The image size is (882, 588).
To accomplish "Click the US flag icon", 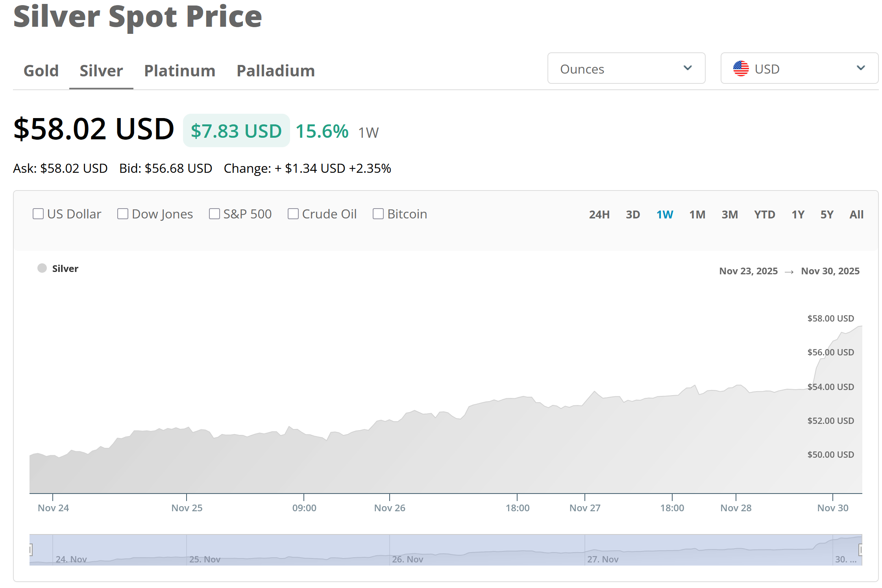I will click(740, 68).
